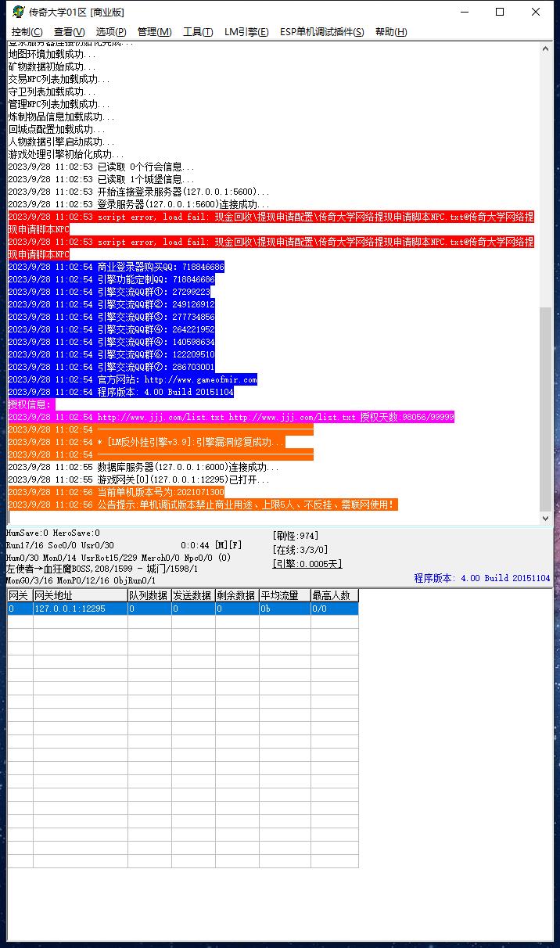Click the 引擎功能定制QQ log line

pos(111,279)
